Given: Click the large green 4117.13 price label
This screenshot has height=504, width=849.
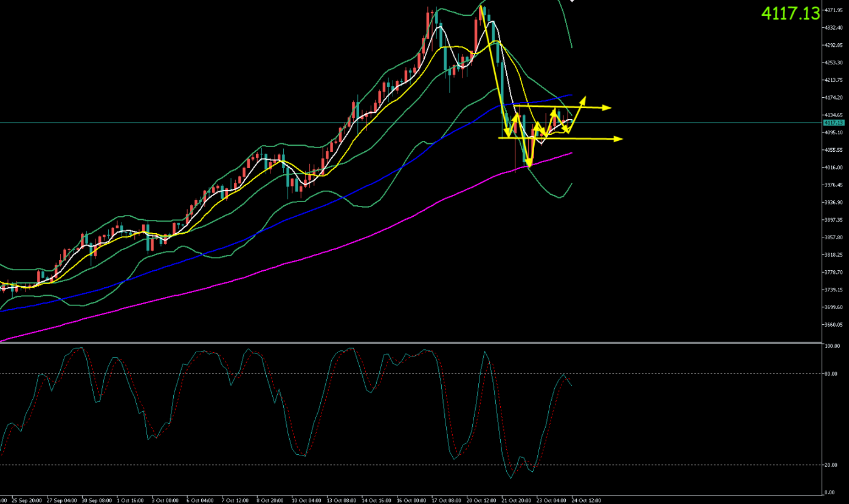Looking at the screenshot, I should 790,14.
